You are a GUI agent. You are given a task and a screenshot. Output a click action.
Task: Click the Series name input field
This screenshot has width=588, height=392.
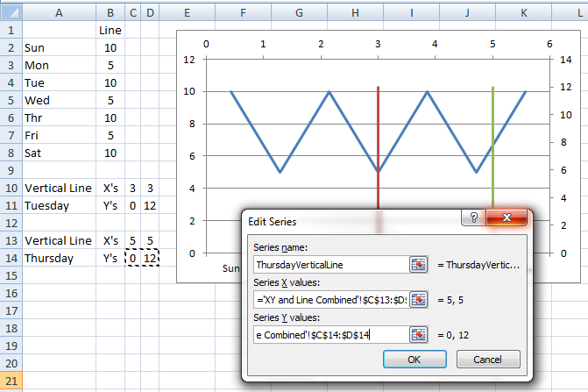(x=330, y=264)
